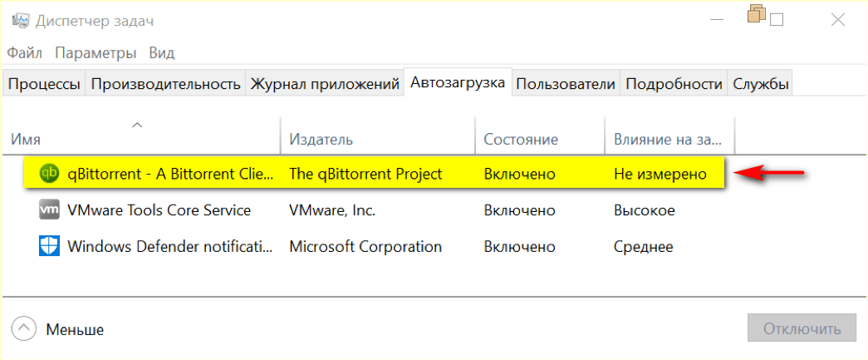Collapse details with the Меньше arrow icon
This screenshot has width=868, height=360.
pos(25,328)
